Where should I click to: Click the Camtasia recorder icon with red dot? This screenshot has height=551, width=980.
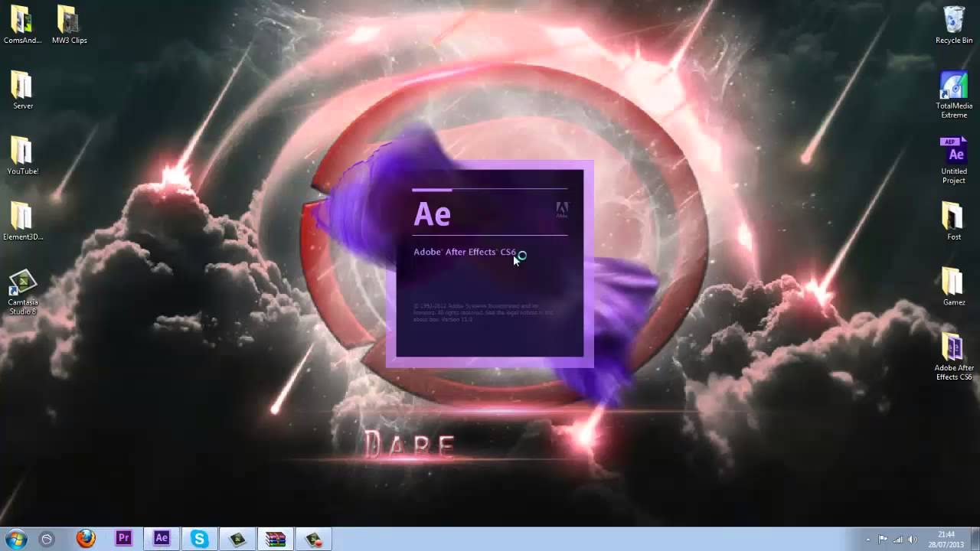pyautogui.click(x=314, y=539)
